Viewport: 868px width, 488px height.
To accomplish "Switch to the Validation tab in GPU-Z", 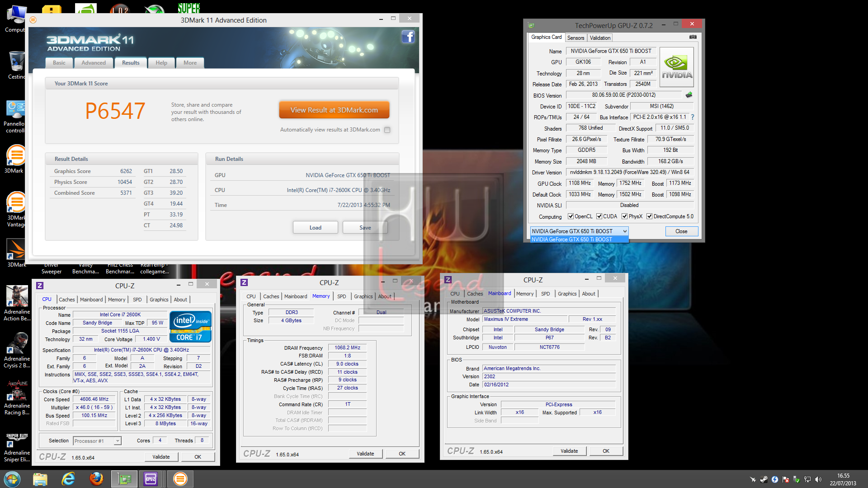I will tap(600, 38).
